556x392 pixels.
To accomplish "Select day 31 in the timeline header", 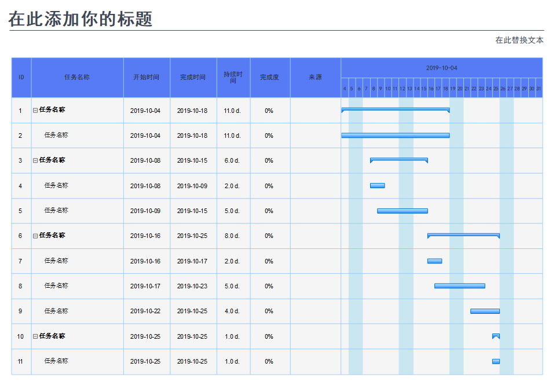I will (539, 89).
